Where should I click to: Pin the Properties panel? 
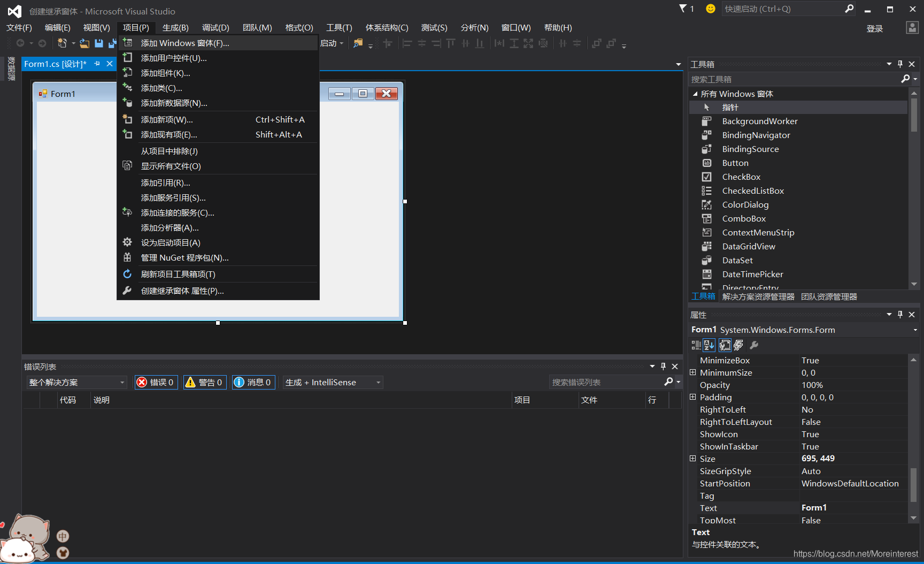[900, 314]
